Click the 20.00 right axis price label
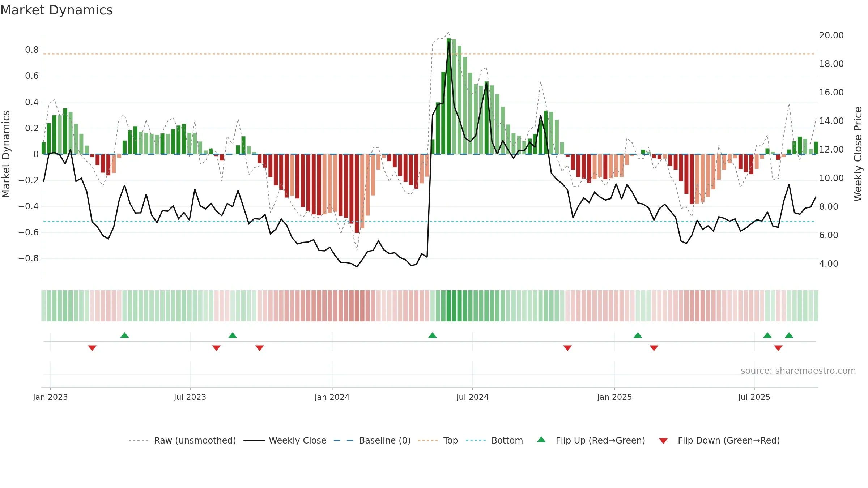868x488 pixels. click(x=831, y=35)
